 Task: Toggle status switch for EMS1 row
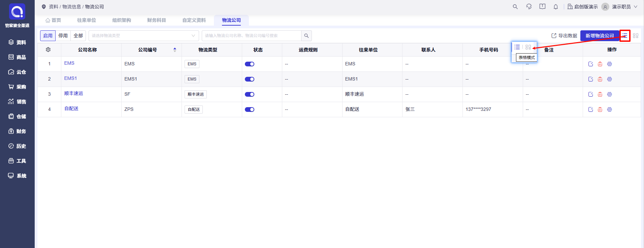(x=250, y=79)
